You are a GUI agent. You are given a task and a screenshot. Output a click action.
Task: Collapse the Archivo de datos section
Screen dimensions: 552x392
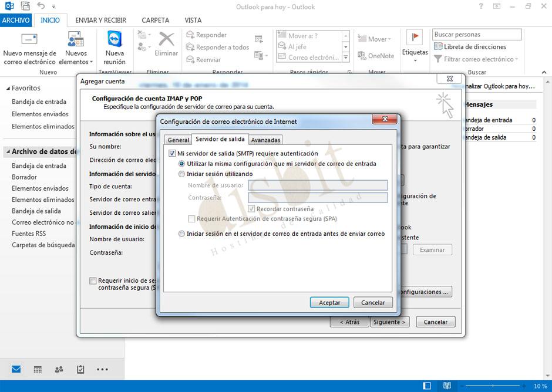(x=8, y=151)
